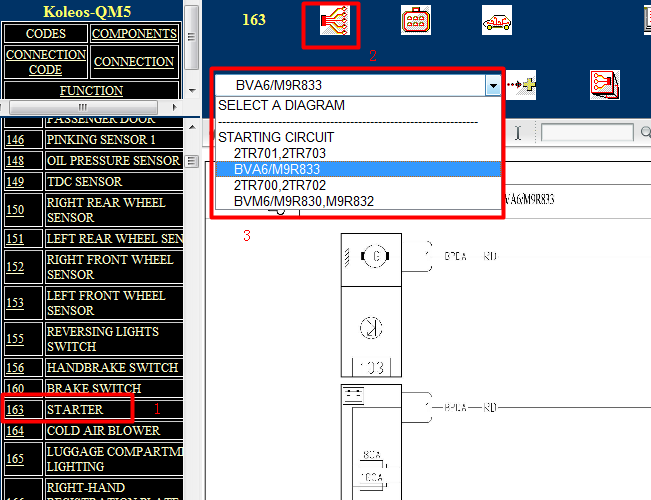This screenshot has height=500, width=651.
Task: Click the motor symbol in the diagram
Action: point(375,256)
